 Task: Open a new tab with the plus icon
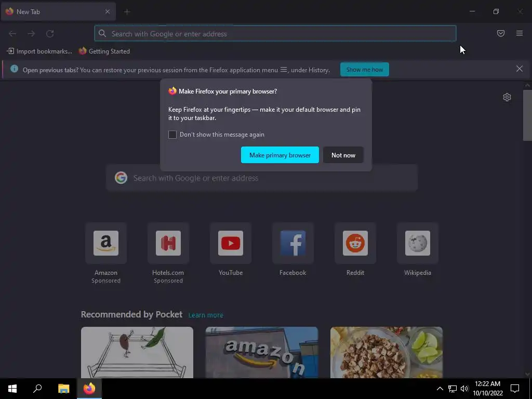(x=127, y=12)
